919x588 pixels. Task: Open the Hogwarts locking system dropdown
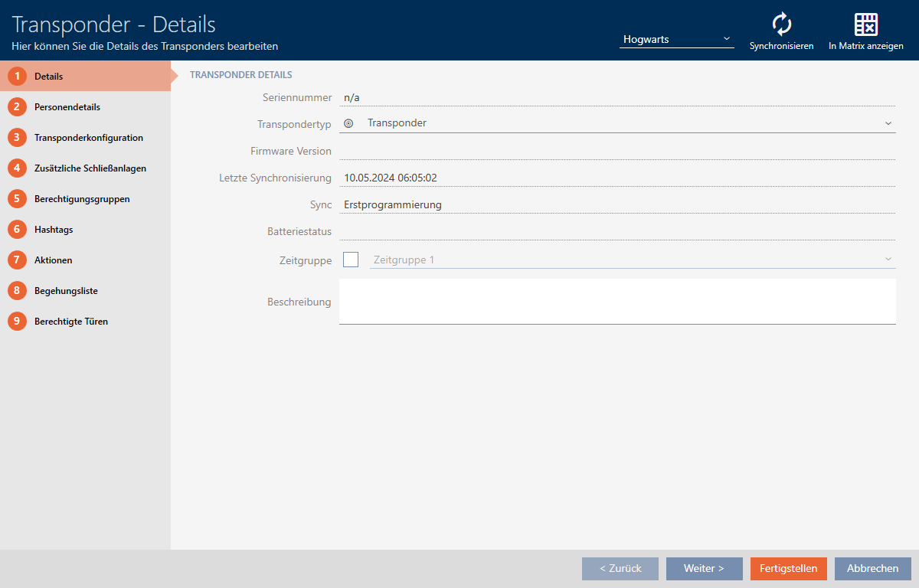(x=676, y=39)
